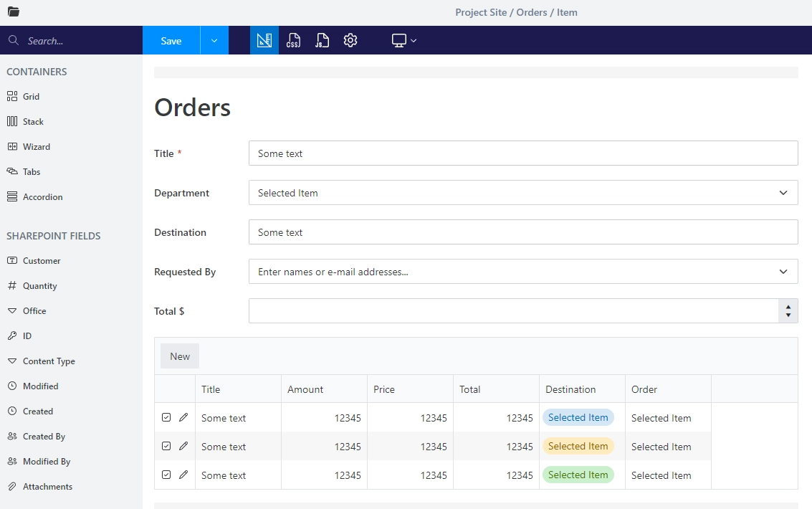Image resolution: width=812 pixels, height=509 pixels.
Task: Expand the Save button dropdown arrow
Action: coord(214,41)
